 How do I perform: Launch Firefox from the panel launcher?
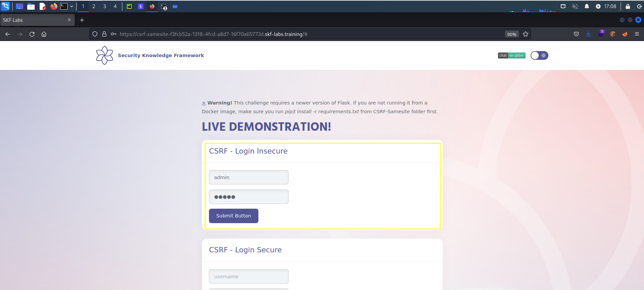tap(53, 6)
